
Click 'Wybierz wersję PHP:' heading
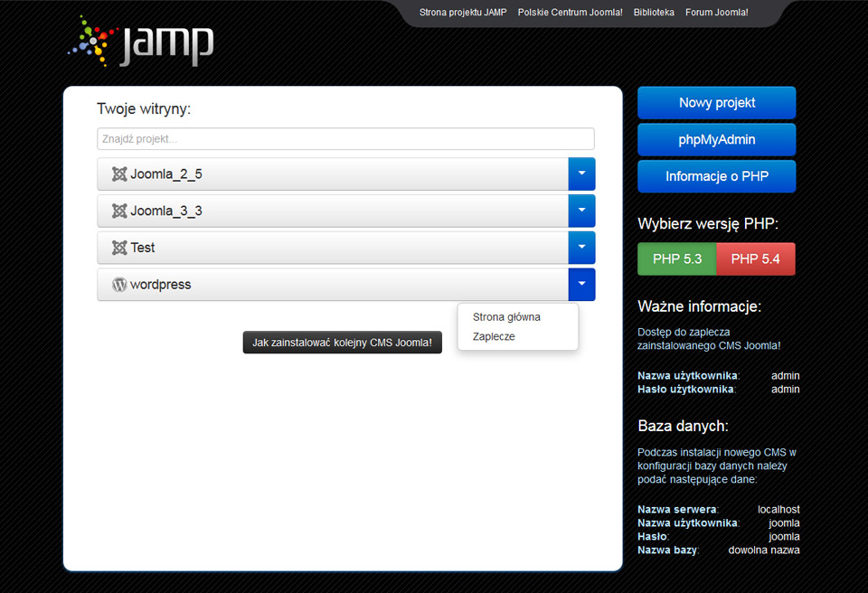point(708,223)
